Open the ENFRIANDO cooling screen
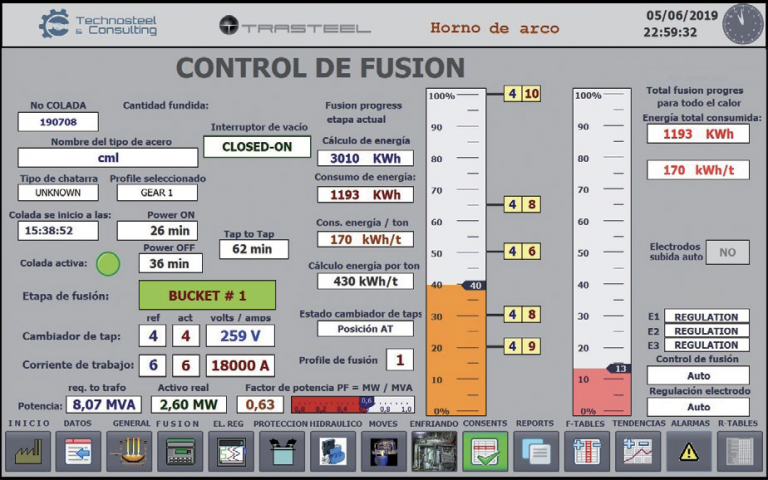 [x=434, y=451]
